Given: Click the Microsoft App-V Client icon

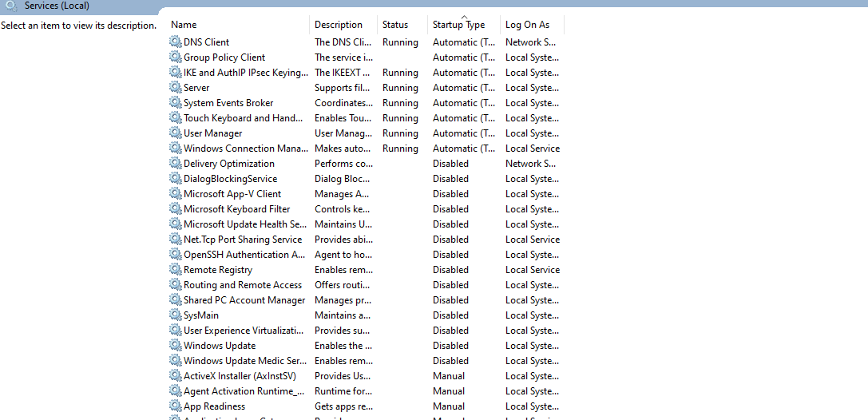Looking at the screenshot, I should click(176, 194).
